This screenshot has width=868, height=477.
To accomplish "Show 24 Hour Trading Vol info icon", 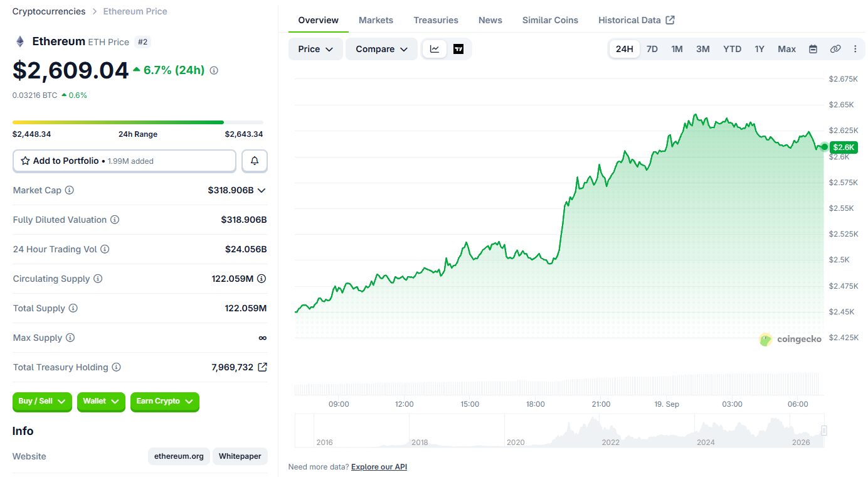I will point(105,249).
